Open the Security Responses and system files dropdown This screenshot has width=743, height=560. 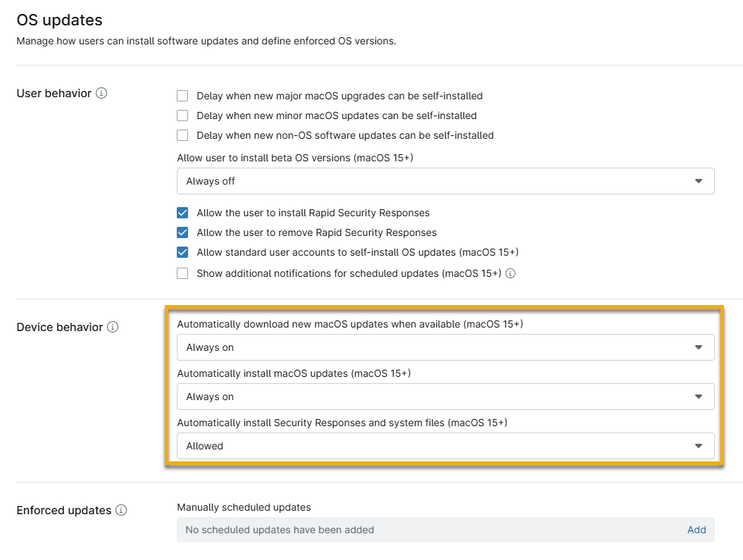(445, 446)
